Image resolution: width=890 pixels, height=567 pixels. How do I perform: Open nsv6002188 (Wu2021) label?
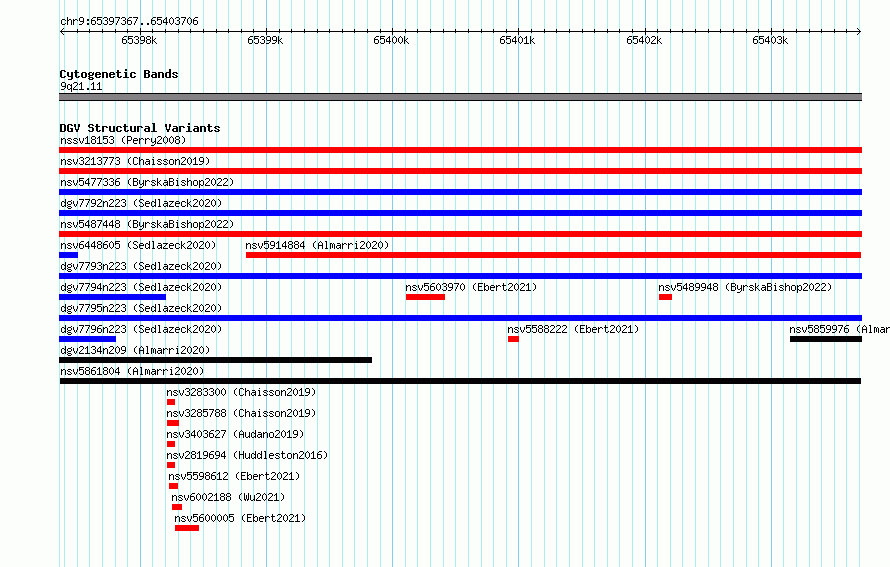pos(228,497)
